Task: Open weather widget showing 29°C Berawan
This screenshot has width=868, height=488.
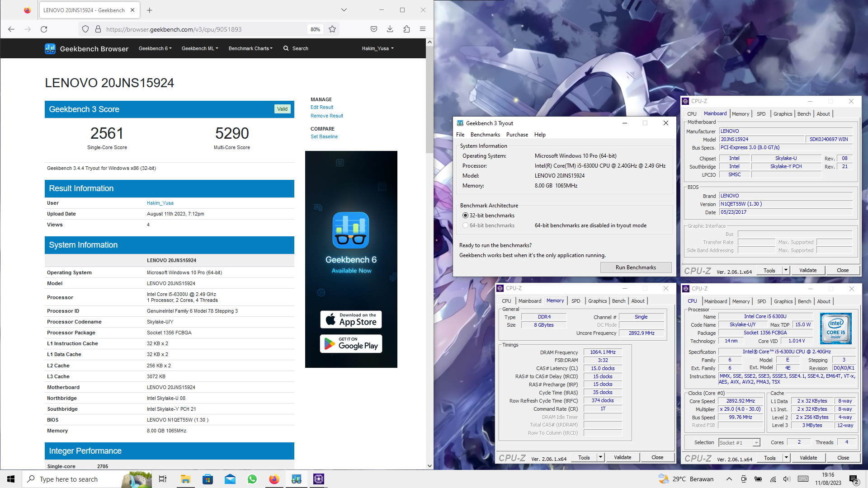Action: [686, 479]
